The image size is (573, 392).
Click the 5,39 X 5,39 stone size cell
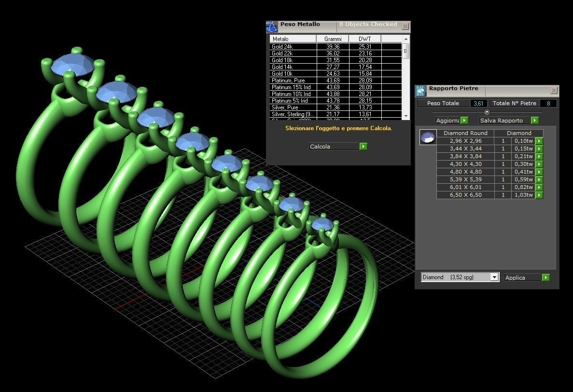click(x=465, y=179)
